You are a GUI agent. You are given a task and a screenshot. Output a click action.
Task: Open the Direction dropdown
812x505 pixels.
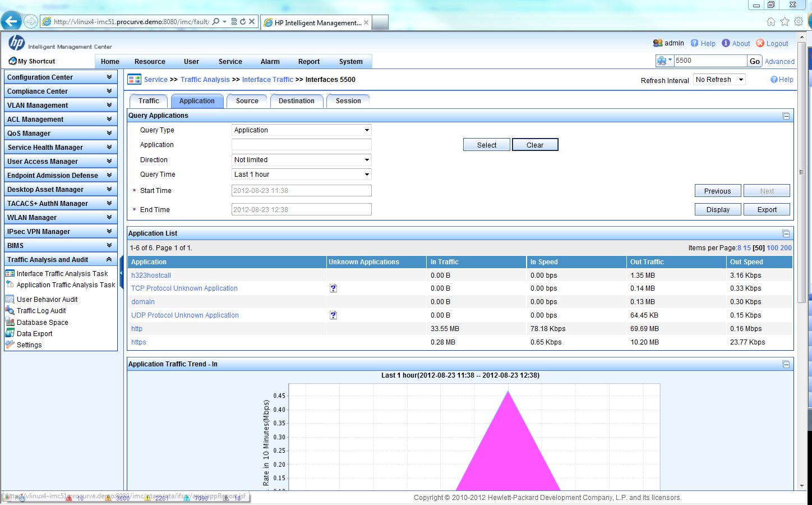[302, 160]
